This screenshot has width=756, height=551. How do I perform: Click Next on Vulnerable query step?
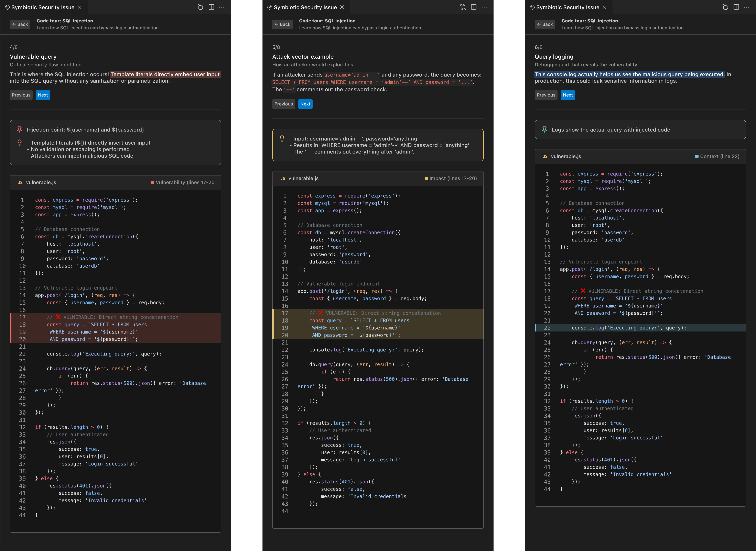click(x=43, y=95)
